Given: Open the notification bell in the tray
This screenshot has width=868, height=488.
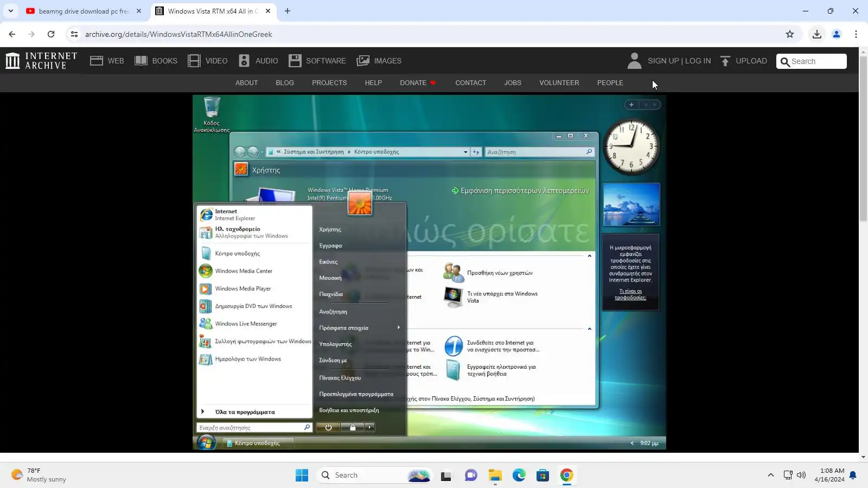Looking at the screenshot, I should 853,476.
